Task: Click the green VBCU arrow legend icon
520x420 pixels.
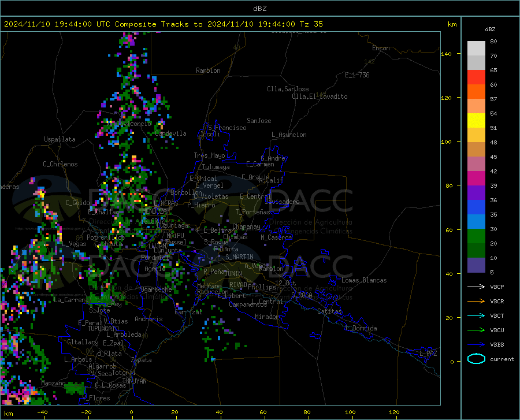Action: pos(476,330)
